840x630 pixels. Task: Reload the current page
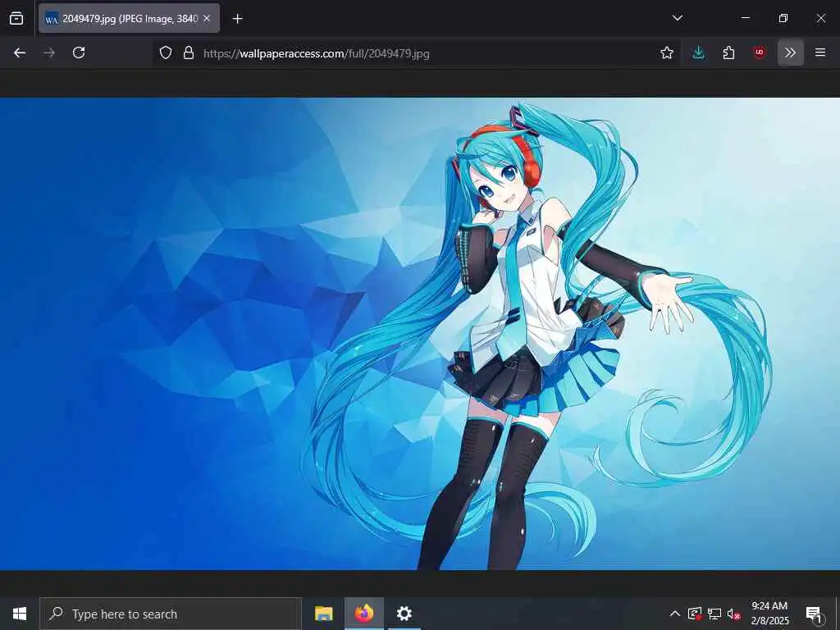pos(79,52)
